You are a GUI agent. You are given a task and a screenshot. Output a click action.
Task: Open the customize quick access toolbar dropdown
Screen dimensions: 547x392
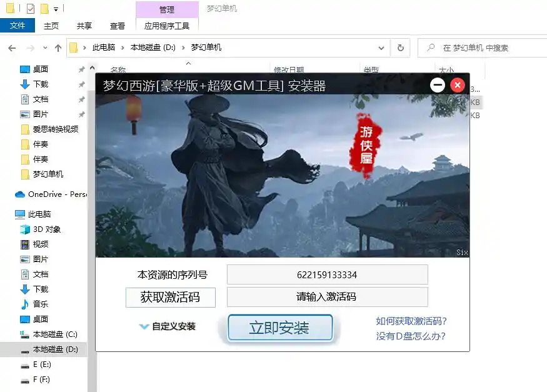tap(56, 9)
